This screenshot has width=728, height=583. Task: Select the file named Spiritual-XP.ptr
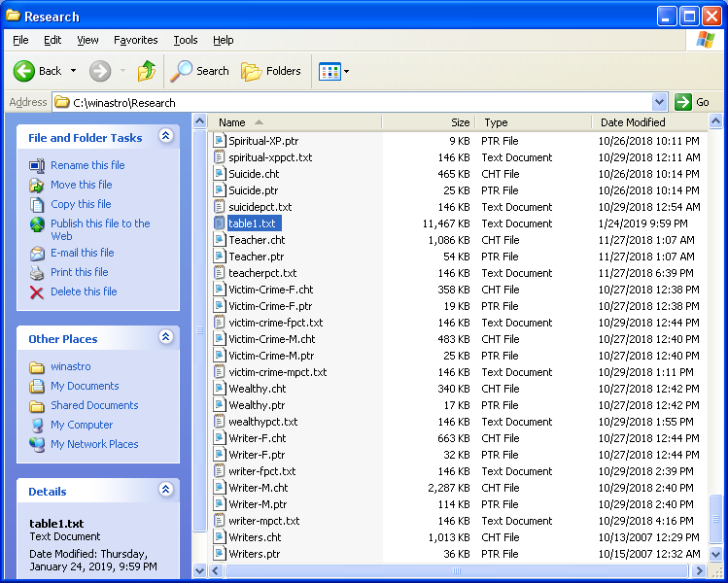pyautogui.click(x=263, y=141)
